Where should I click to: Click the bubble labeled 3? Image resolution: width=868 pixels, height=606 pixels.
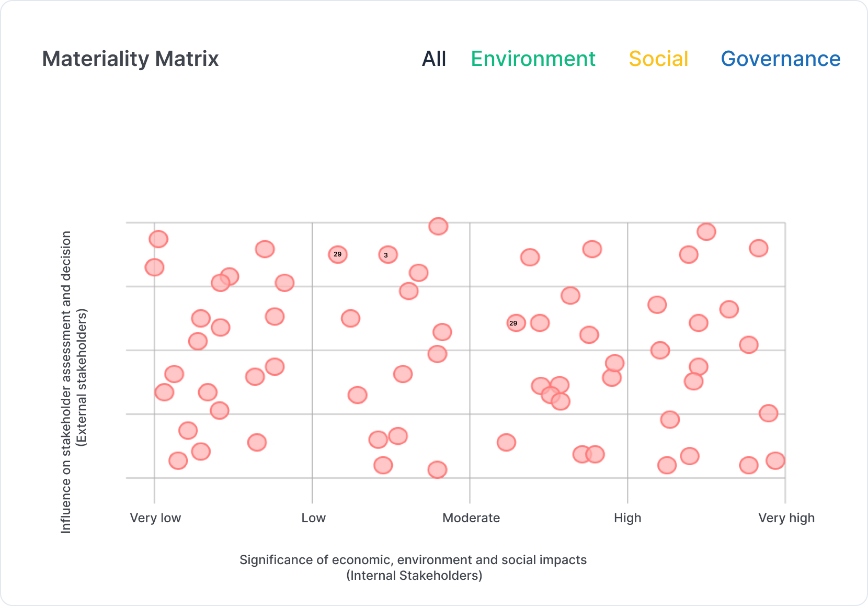tap(388, 255)
